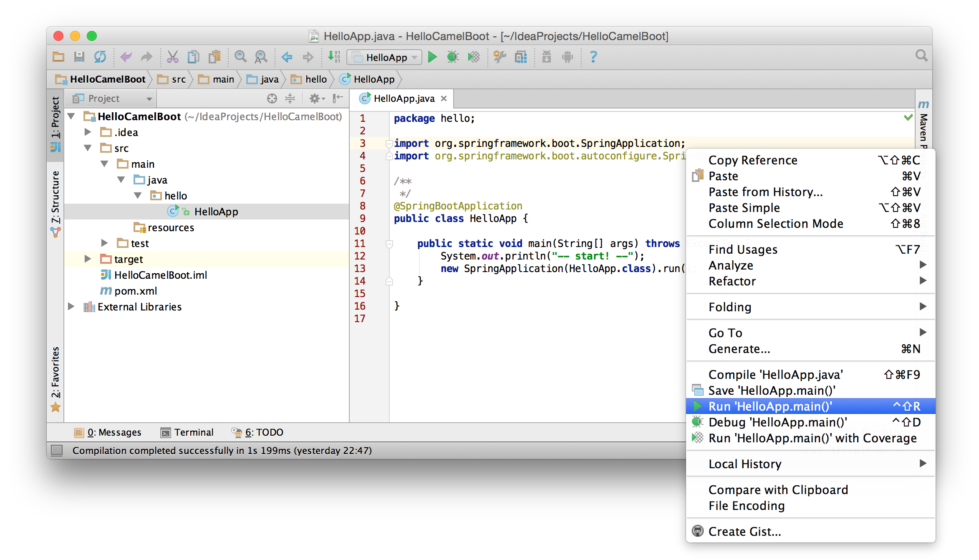Click the Debug bug icon in toolbar
The height and width of the screenshot is (560, 979).
click(x=453, y=57)
